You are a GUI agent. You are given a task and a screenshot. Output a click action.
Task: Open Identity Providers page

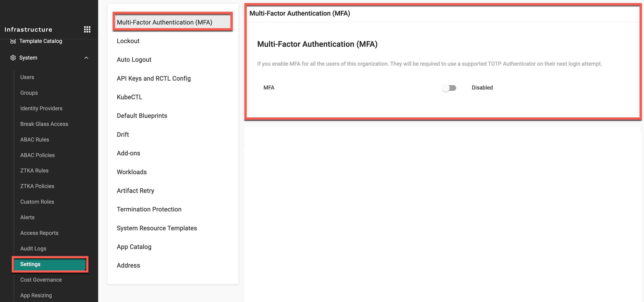(41, 108)
